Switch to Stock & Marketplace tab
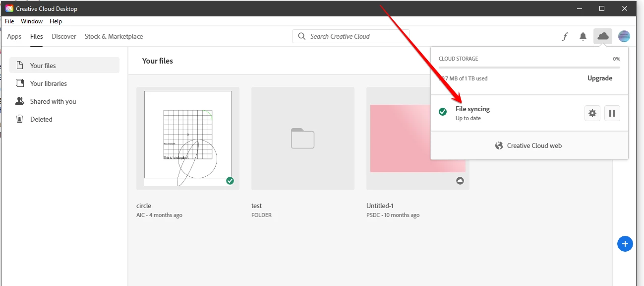The height and width of the screenshot is (286, 644). 114,36
